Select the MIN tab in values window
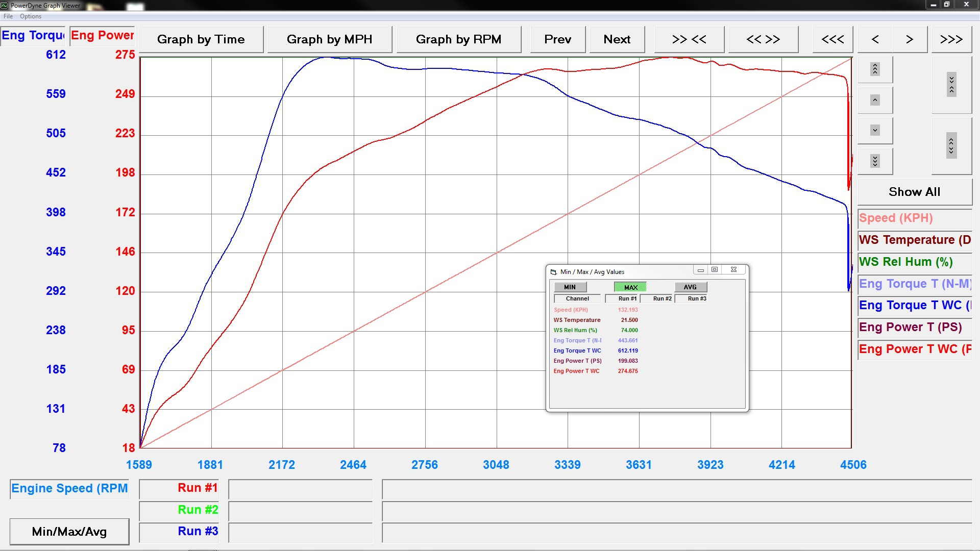 [570, 287]
